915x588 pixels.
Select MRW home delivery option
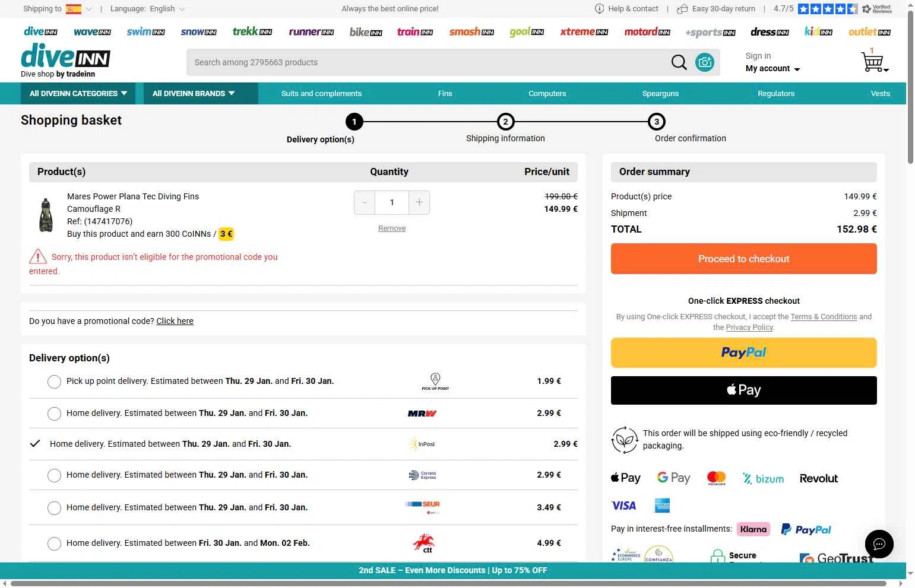[x=54, y=414]
